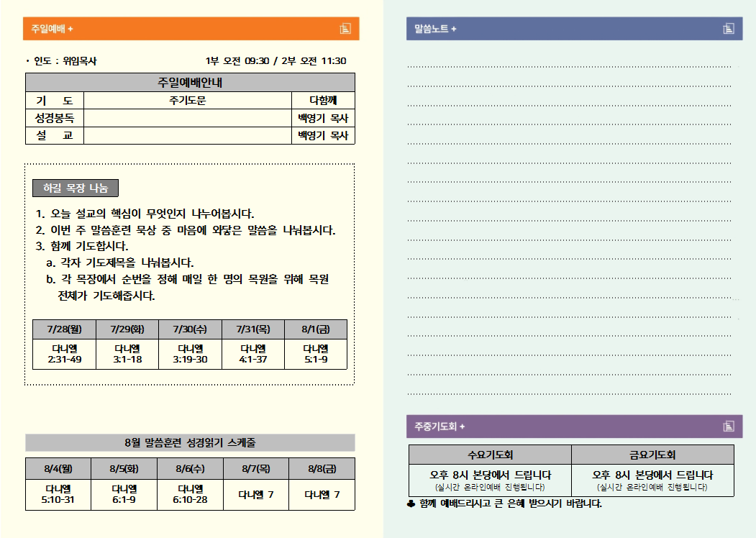The height and width of the screenshot is (538, 756).
Task: Click the empty cell next to 설교
Action: point(187,136)
